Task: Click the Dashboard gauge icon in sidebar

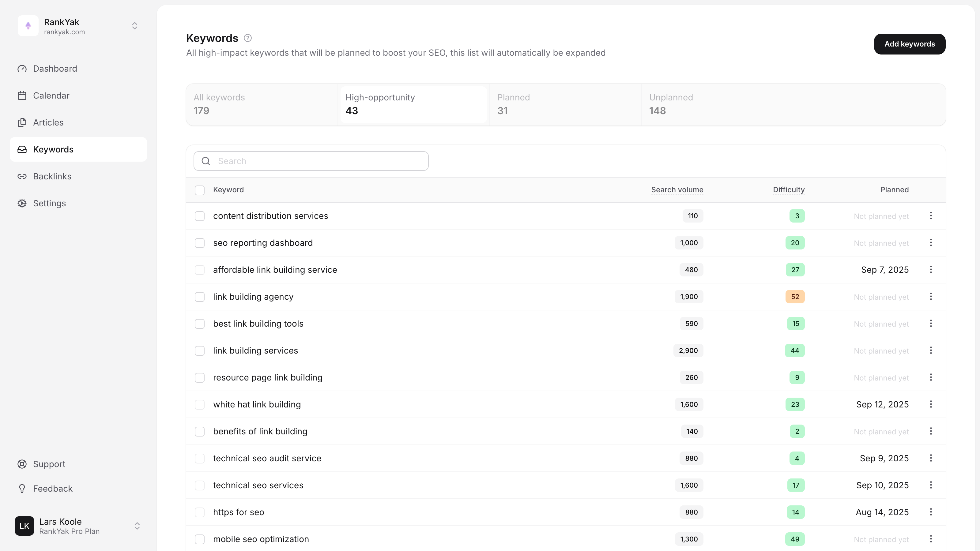Action: 22,69
